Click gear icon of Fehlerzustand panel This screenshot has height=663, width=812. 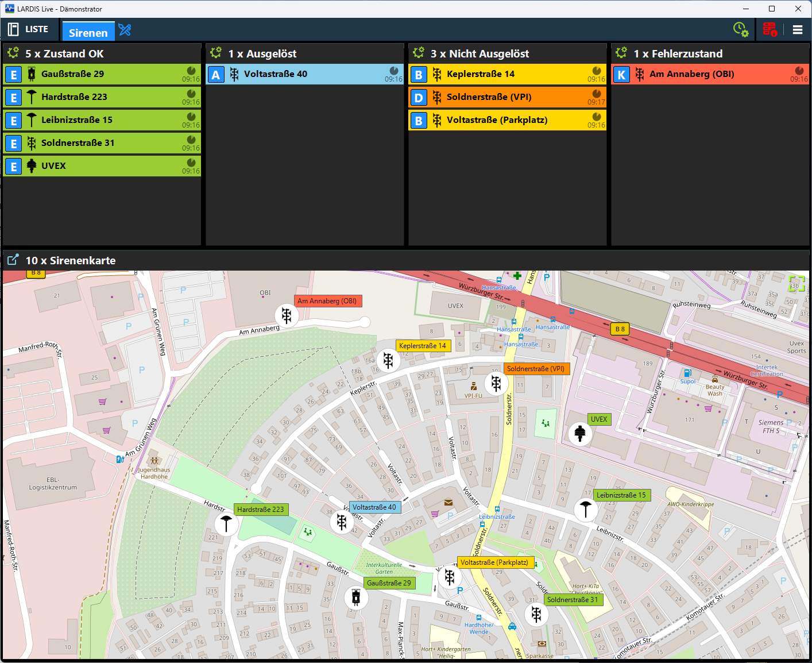pos(621,53)
